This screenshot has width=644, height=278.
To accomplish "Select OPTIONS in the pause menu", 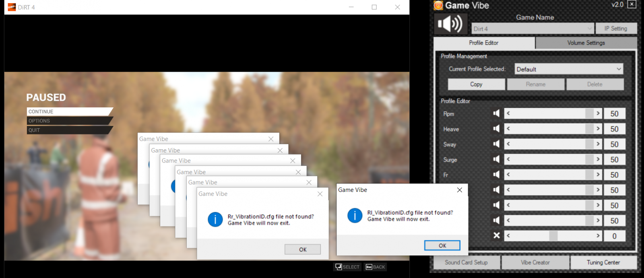I will (x=70, y=121).
